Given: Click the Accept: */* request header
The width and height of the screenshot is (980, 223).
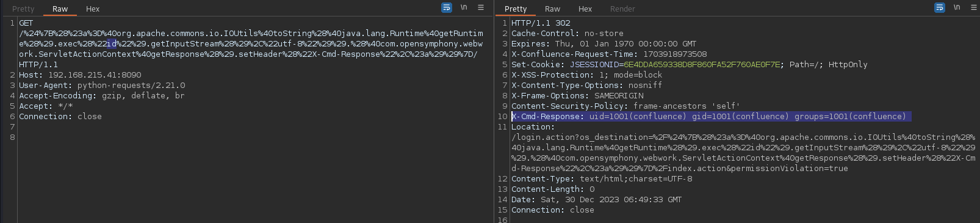Looking at the screenshot, I should [46, 106].
